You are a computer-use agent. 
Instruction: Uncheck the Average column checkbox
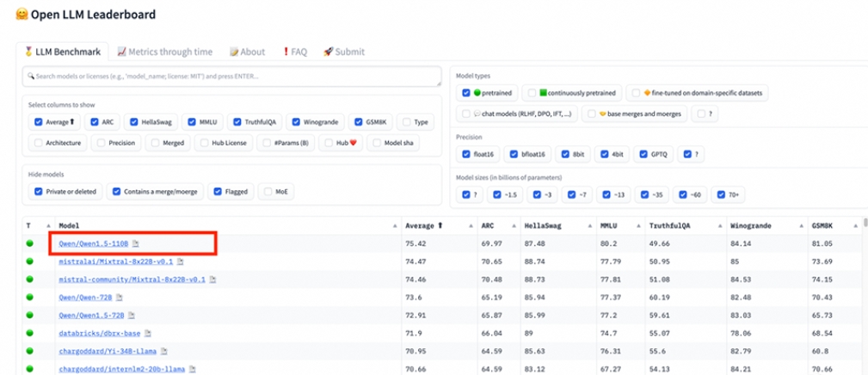point(38,122)
